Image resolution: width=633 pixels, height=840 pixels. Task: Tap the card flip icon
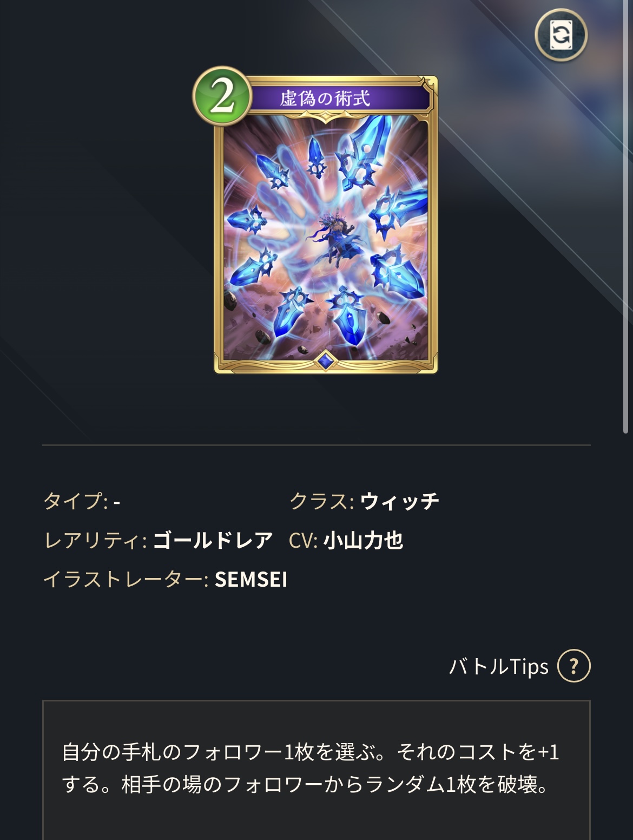coord(561,35)
